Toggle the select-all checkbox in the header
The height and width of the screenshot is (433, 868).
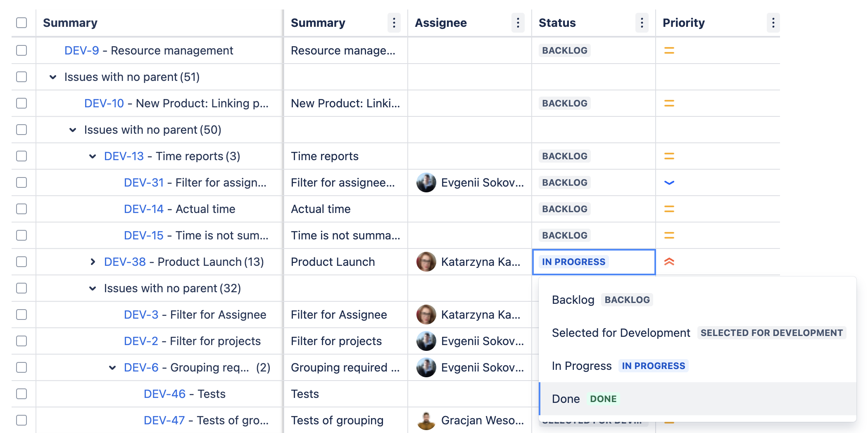21,23
